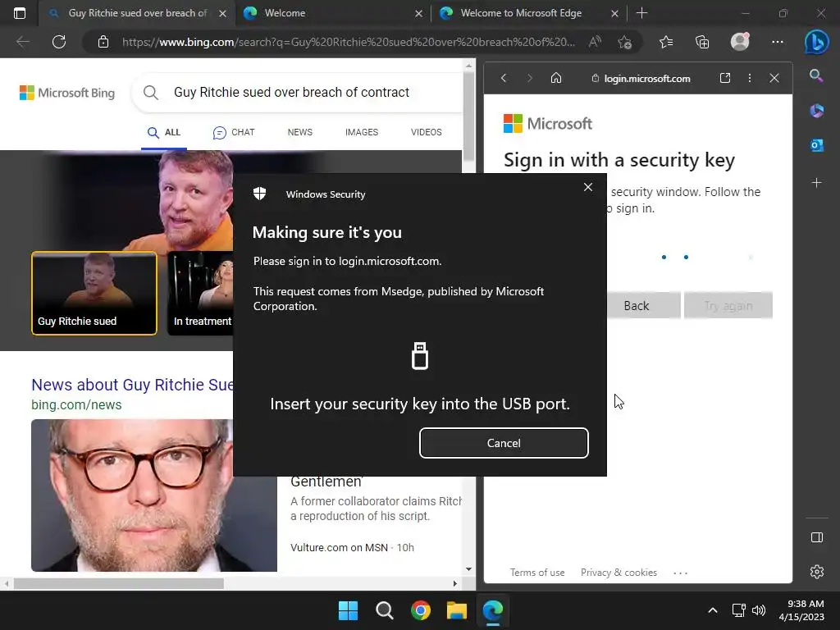View site information lock icon
The height and width of the screenshot is (630, 840).
tap(103, 42)
